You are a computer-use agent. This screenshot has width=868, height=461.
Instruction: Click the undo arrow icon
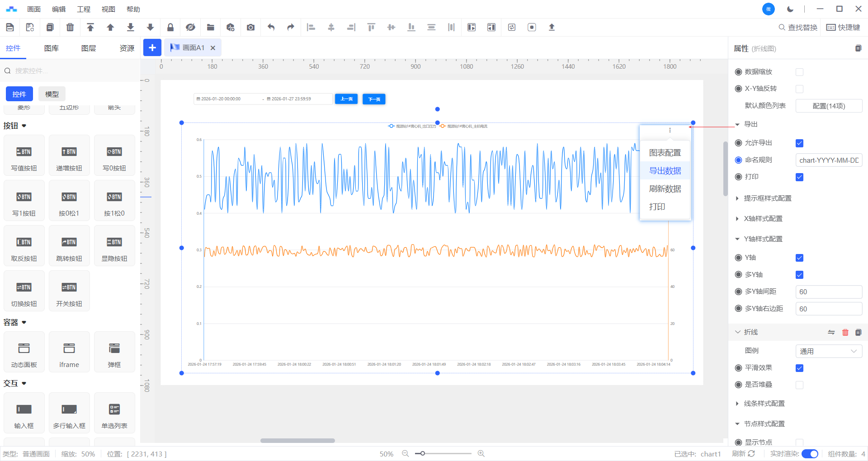tap(271, 28)
